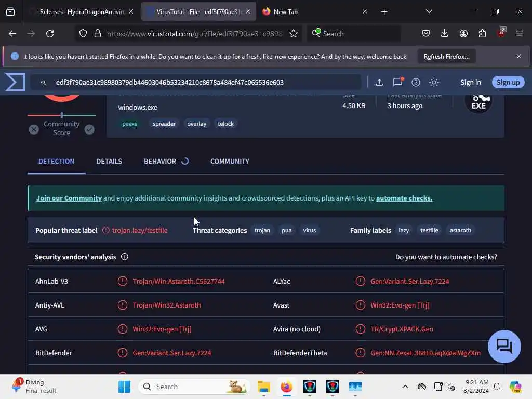Viewport: 532px width, 399px height.
Task: Follow the Join our Community link
Action: click(69, 198)
